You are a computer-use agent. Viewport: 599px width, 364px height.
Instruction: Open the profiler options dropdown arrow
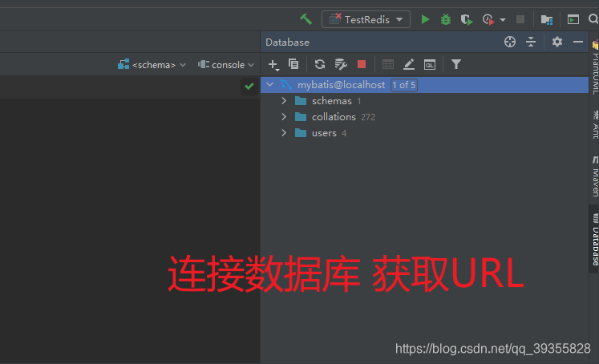(x=503, y=19)
